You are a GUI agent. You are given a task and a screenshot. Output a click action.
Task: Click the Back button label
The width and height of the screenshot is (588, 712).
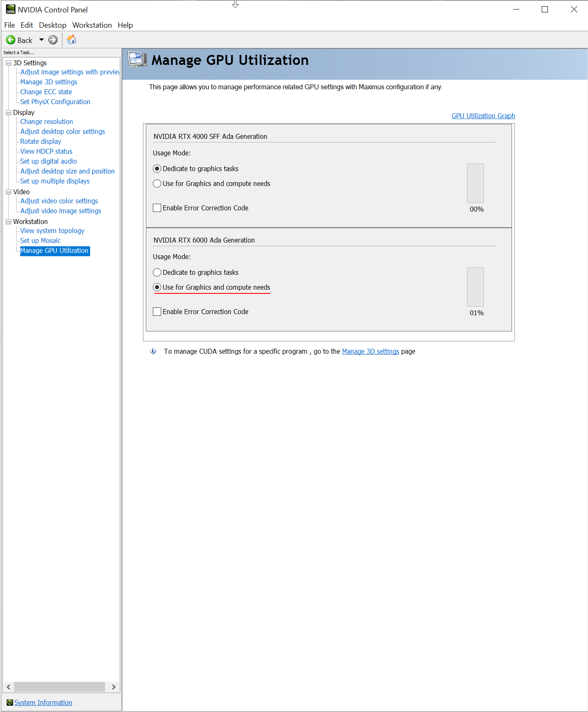coord(25,40)
